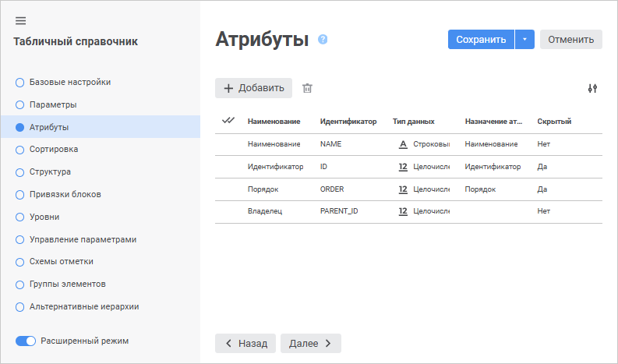Click the help question mark icon
Viewport: 618px width, 364px height.
point(323,40)
